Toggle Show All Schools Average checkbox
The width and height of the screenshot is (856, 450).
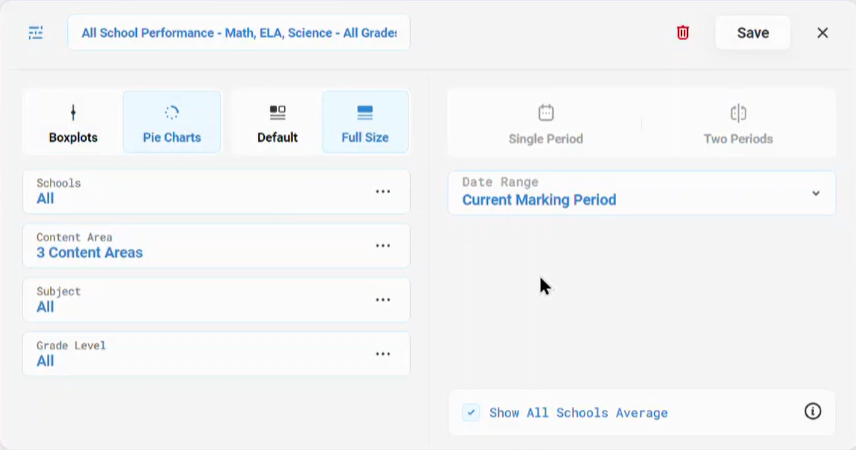(471, 412)
